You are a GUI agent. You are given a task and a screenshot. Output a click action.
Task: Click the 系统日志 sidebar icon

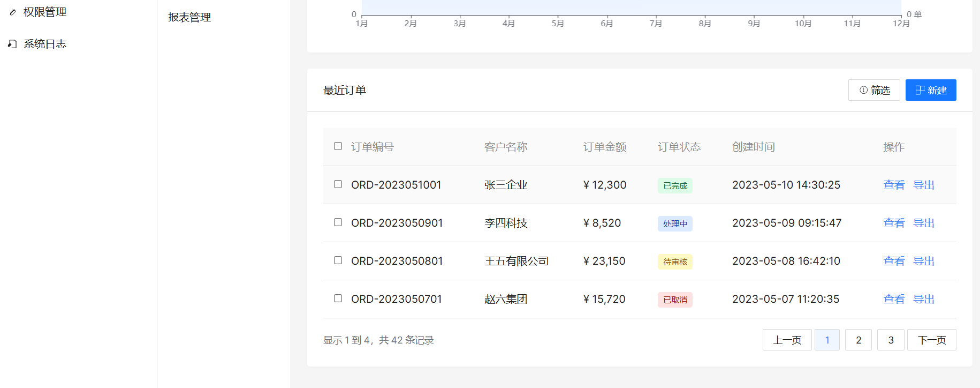[12, 44]
